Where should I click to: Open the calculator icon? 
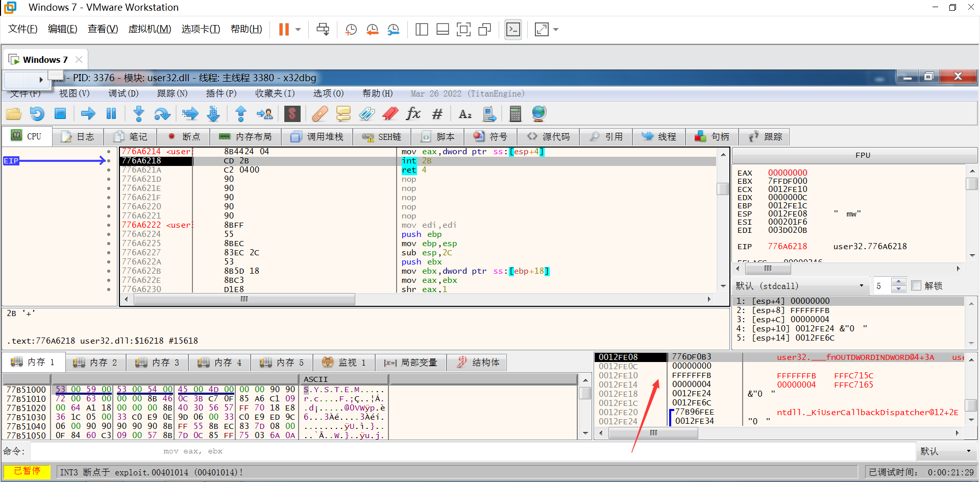point(516,114)
